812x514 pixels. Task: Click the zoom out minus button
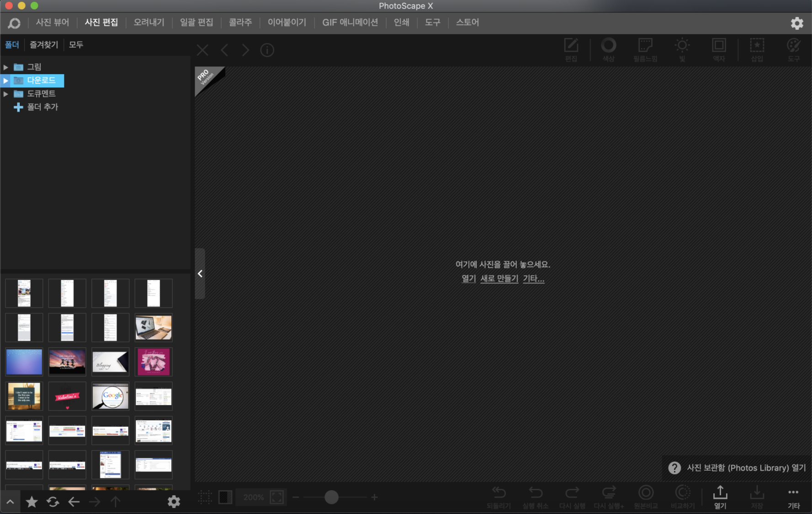click(296, 497)
